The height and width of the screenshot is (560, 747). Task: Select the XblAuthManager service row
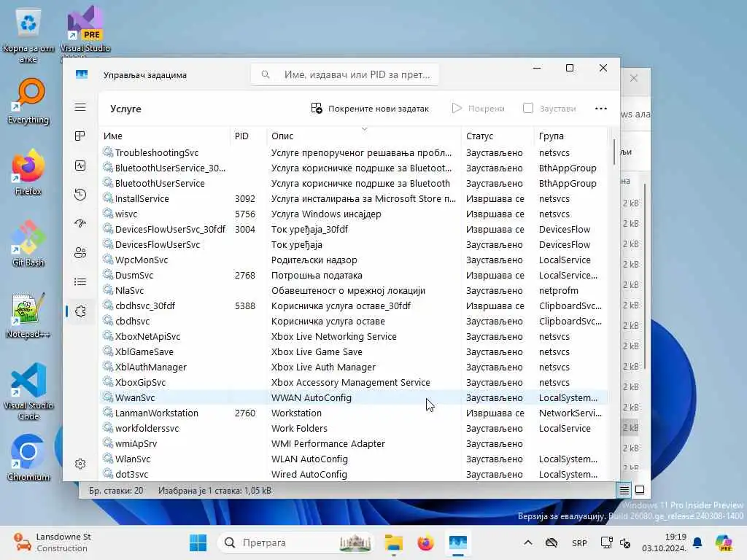(x=354, y=367)
